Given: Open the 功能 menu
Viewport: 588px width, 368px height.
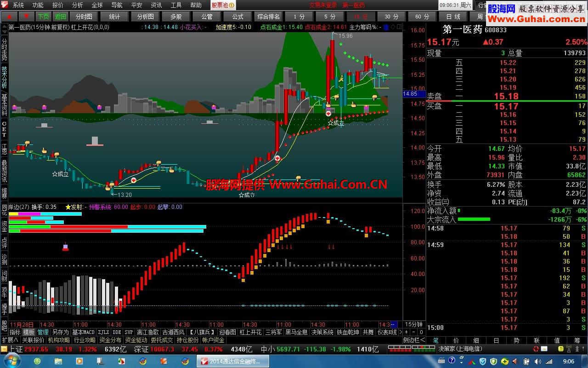Looking at the screenshot, I should click(x=38, y=5).
